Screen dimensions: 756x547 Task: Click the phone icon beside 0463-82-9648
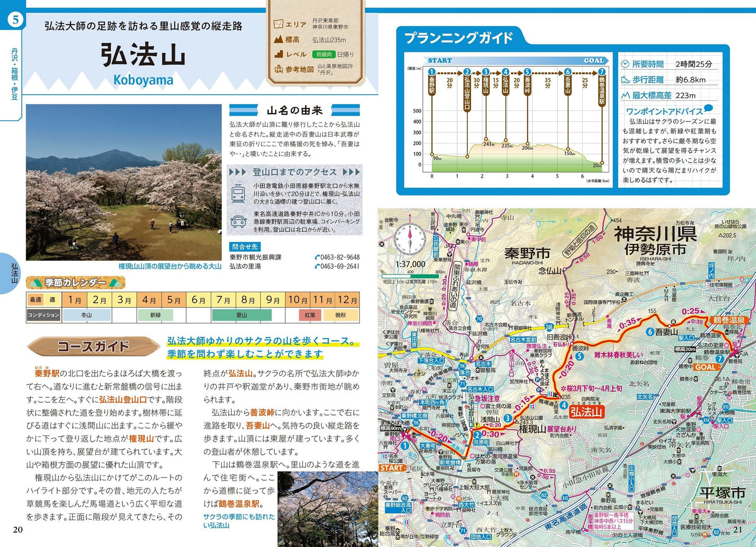[x=317, y=257]
